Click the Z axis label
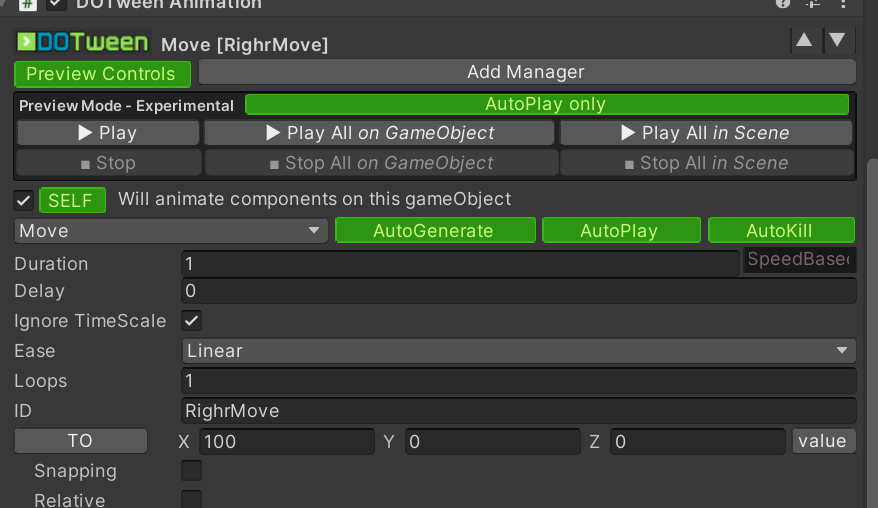Image resolution: width=878 pixels, height=508 pixels. [595, 442]
